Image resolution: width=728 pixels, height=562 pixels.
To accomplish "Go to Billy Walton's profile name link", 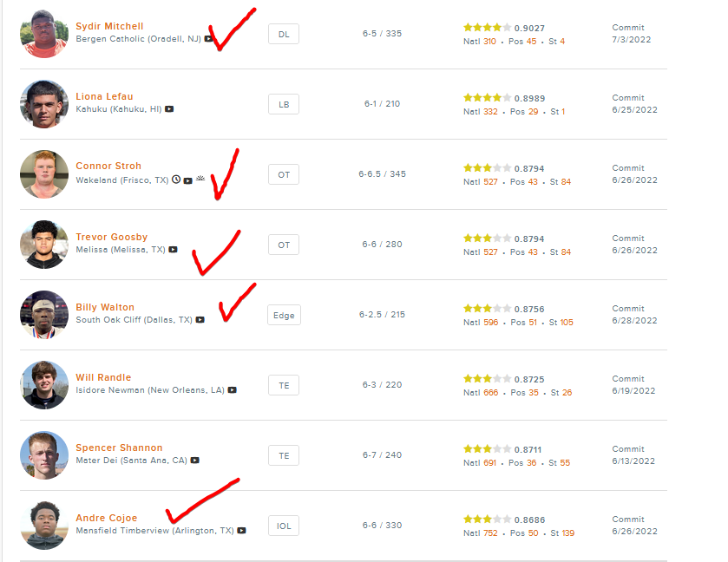I will click(105, 307).
